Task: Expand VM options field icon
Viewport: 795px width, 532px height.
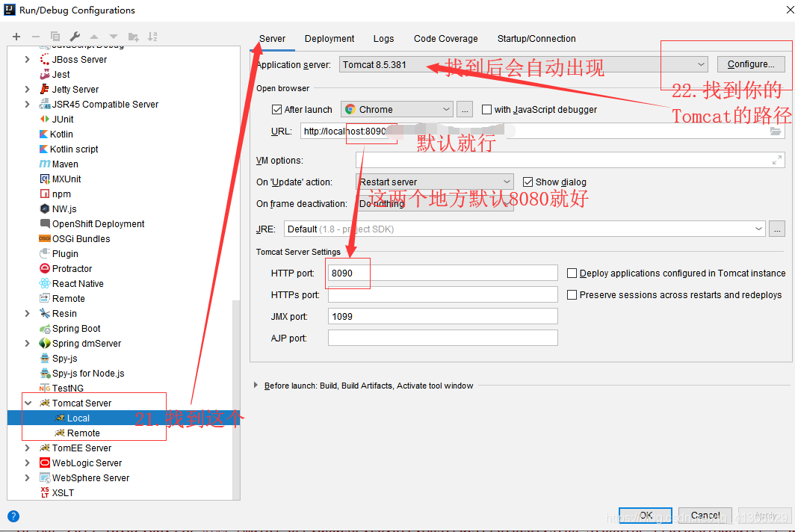Action: 777,160
